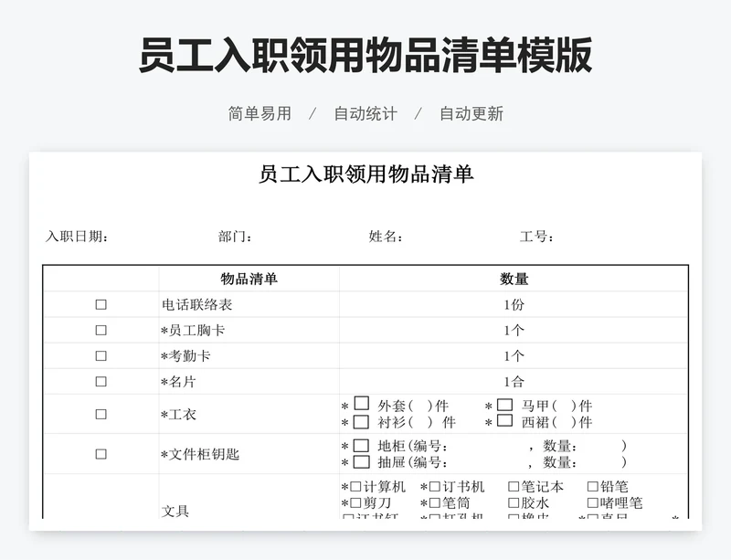Click the 1个 quantity for 员工胸卡

coord(514,330)
